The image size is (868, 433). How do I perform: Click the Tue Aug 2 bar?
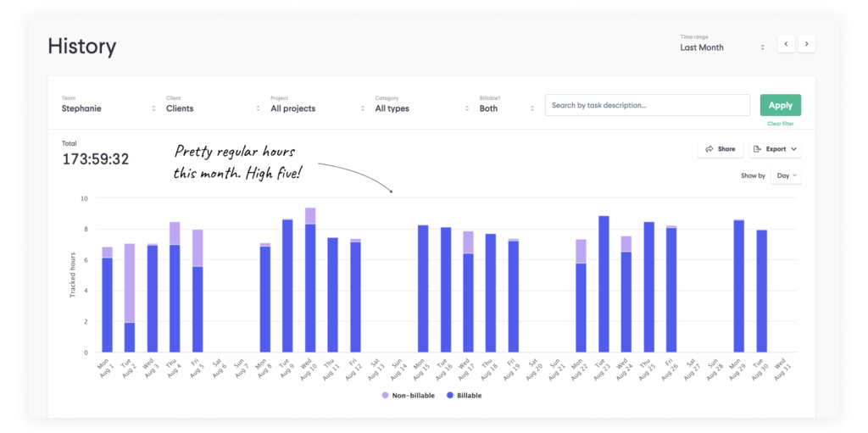[130, 298]
